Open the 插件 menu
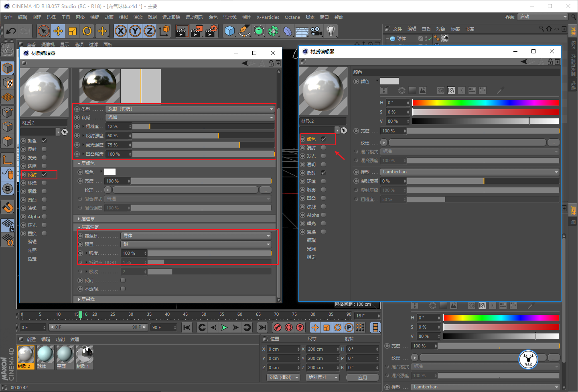The height and width of the screenshot is (392, 578). (247, 17)
